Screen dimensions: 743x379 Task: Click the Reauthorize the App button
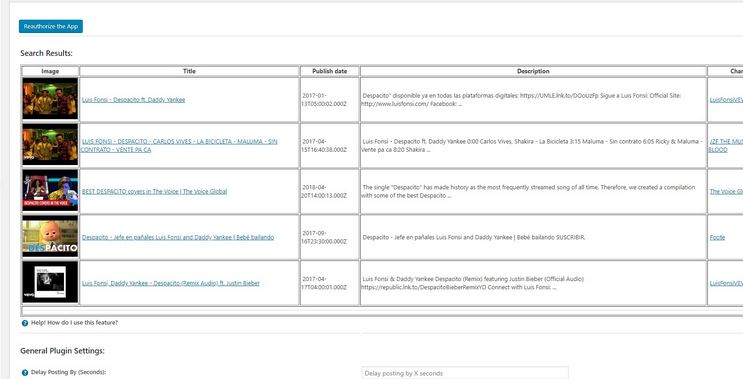tap(51, 27)
